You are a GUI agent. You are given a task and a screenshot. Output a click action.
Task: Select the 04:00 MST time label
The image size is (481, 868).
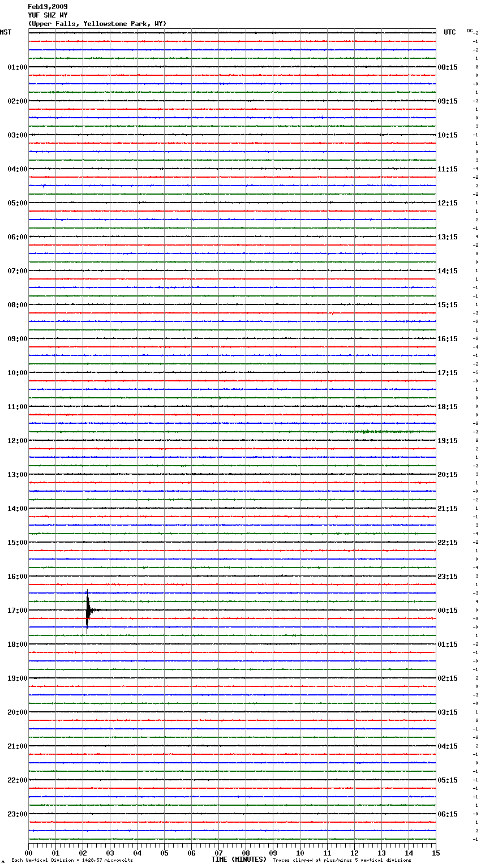tap(17, 169)
